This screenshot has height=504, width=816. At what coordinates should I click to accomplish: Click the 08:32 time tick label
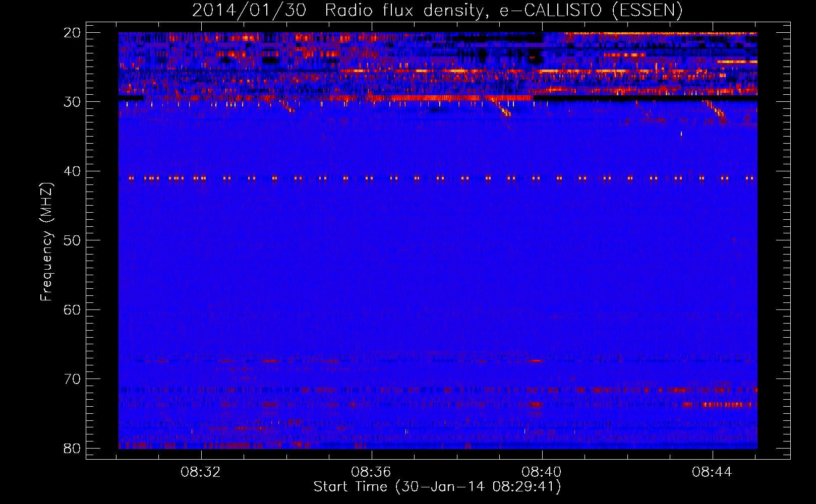(201, 472)
